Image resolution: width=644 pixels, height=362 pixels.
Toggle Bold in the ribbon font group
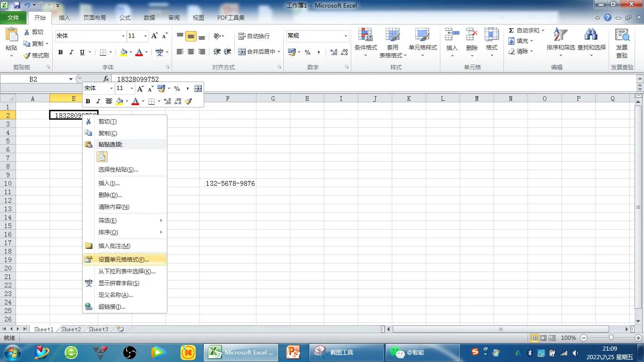(60, 52)
